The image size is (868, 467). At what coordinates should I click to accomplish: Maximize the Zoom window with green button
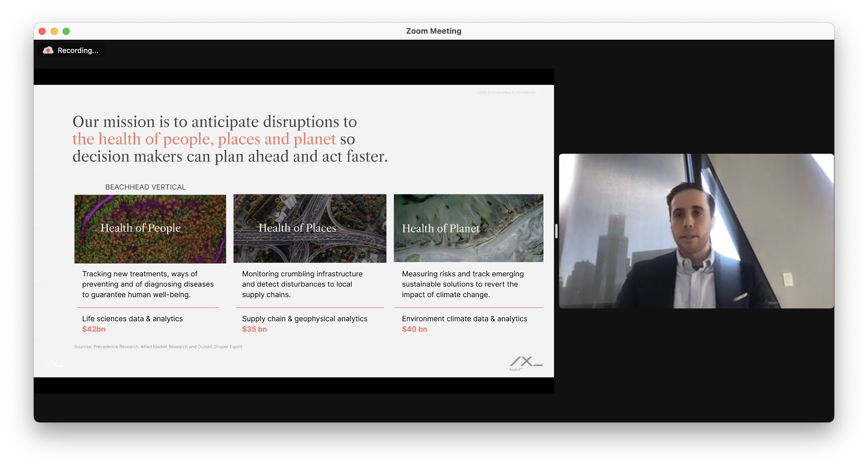point(66,31)
